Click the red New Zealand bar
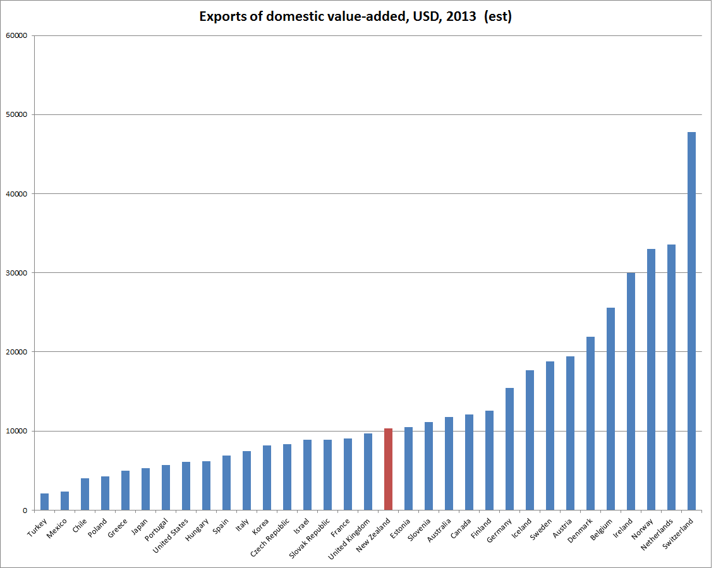The image size is (728, 568). point(388,469)
